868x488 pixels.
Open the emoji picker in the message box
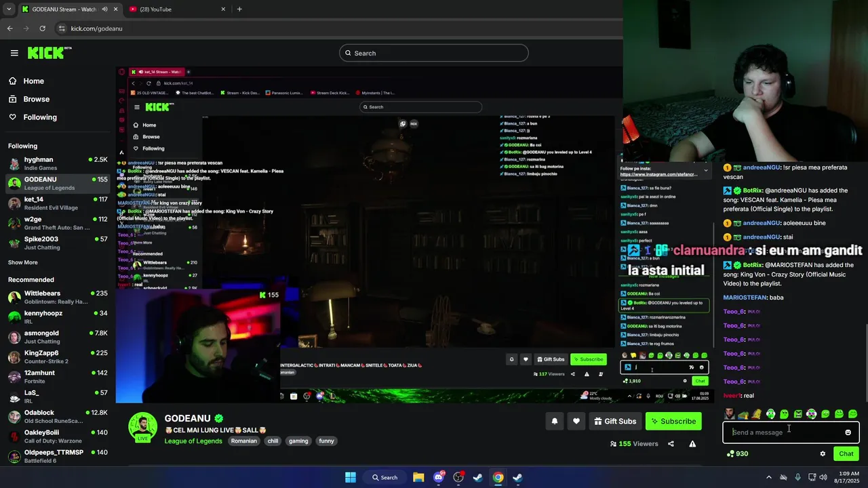(x=848, y=432)
